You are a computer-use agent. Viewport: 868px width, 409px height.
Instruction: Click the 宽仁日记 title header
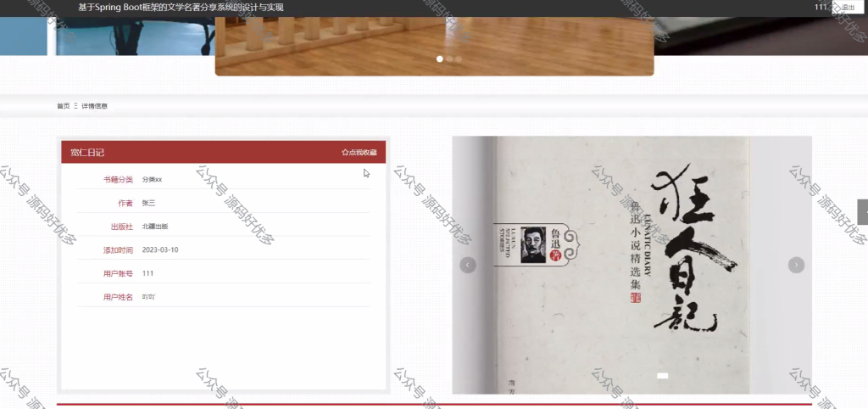pyautogui.click(x=87, y=153)
